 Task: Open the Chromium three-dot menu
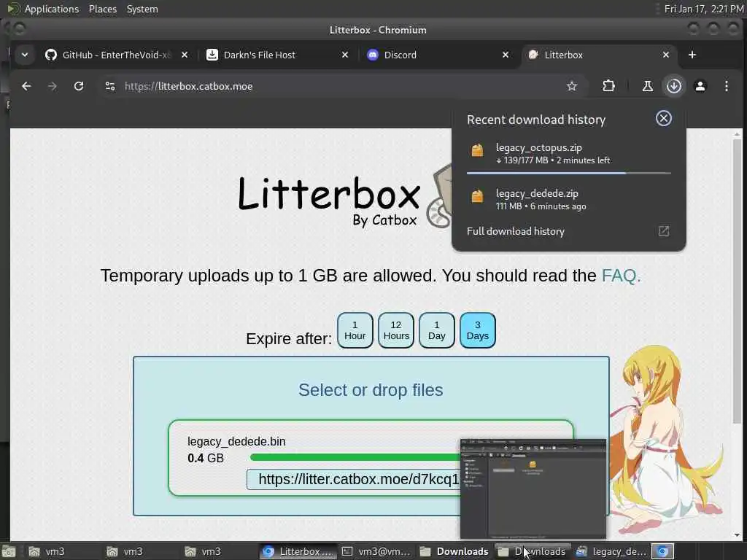[x=726, y=86]
